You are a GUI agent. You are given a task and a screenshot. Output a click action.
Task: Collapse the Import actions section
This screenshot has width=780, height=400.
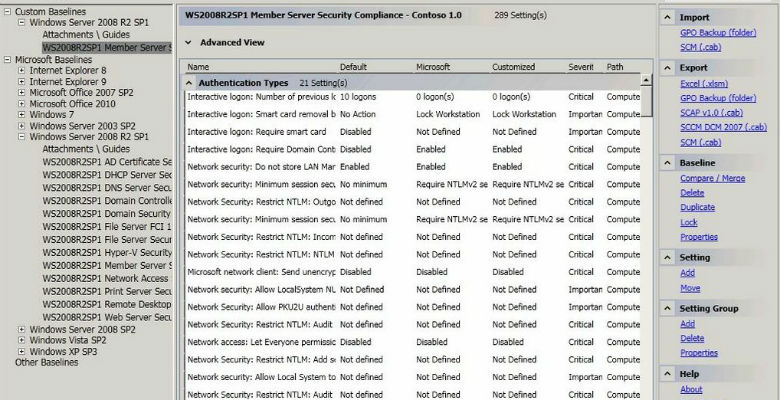668,17
